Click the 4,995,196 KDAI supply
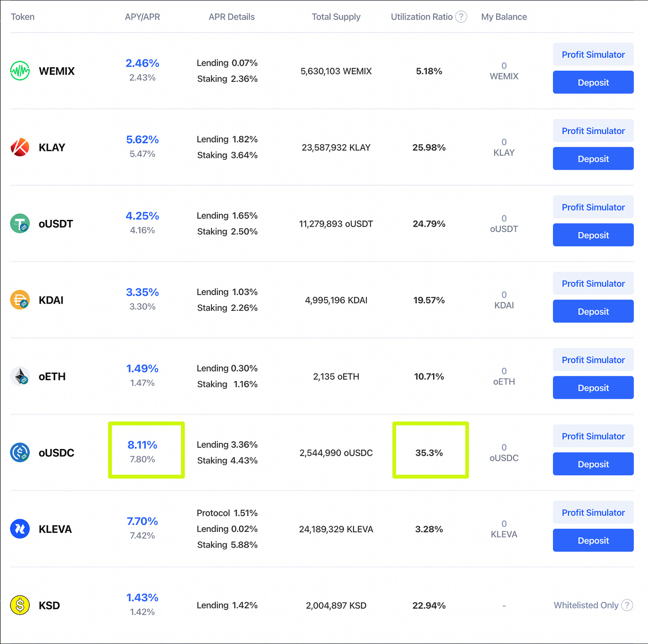Image resolution: width=648 pixels, height=644 pixels. [x=336, y=300]
